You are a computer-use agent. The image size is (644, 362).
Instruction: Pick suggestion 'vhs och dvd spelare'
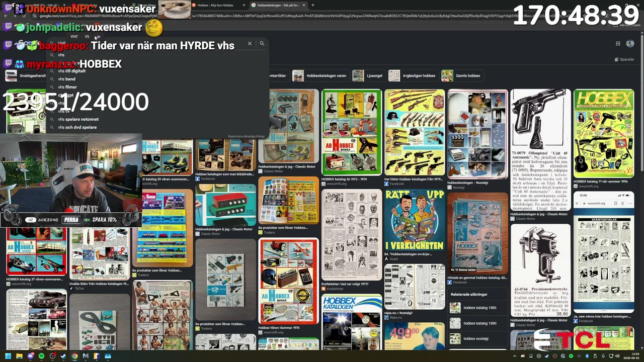click(x=77, y=127)
